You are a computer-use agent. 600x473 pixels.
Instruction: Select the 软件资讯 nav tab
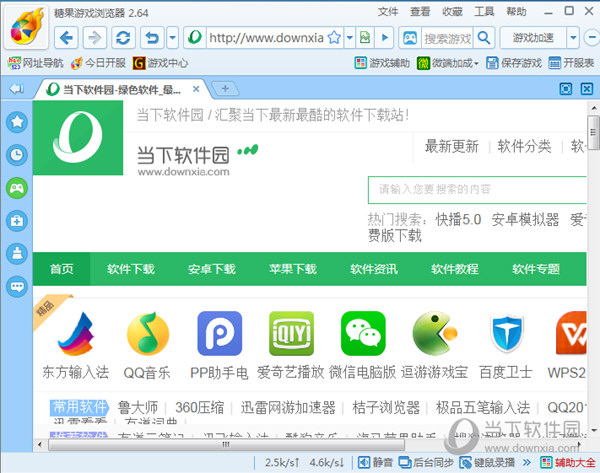374,269
